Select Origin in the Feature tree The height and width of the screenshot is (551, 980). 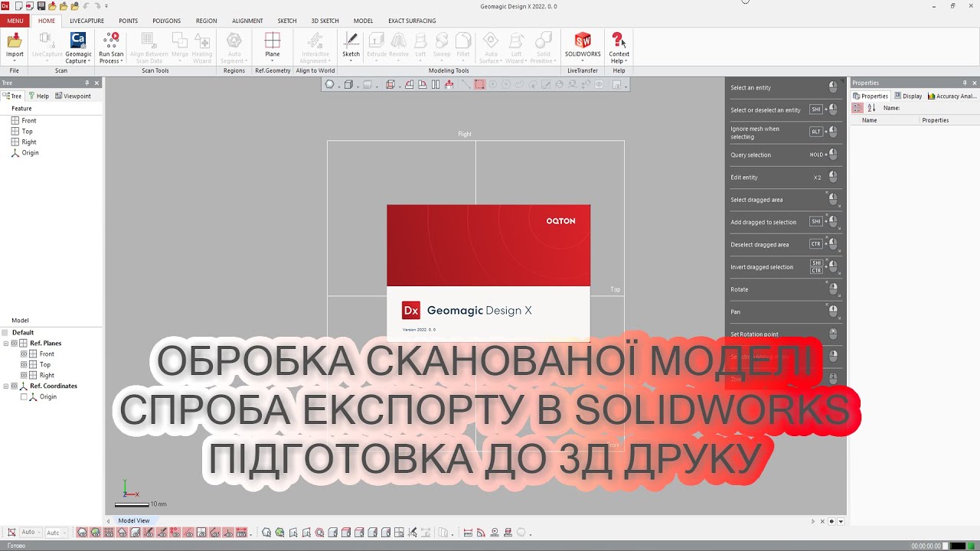pyautogui.click(x=30, y=153)
